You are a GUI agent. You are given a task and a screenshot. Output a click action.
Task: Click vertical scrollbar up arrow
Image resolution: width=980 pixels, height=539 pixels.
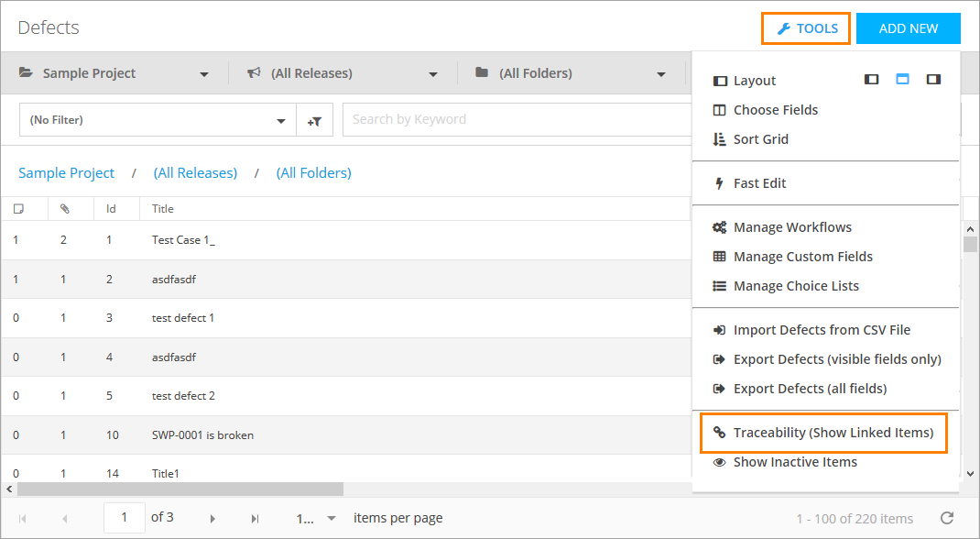click(971, 229)
